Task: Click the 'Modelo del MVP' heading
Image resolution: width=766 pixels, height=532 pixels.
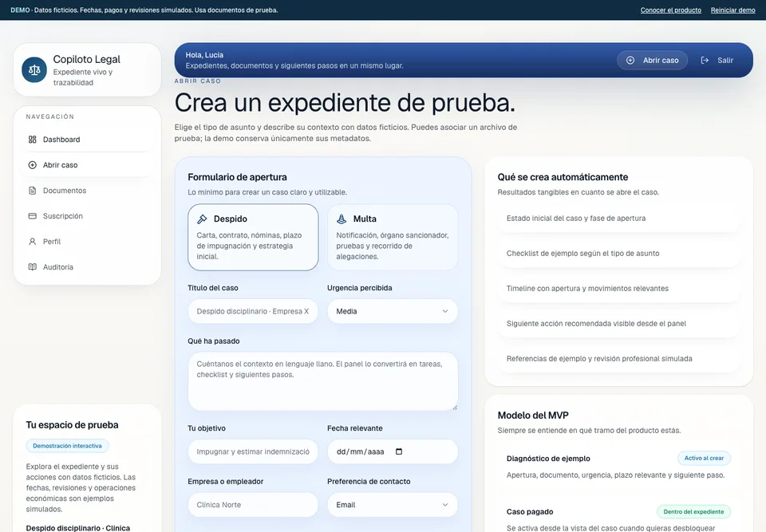Action: pyautogui.click(x=533, y=416)
